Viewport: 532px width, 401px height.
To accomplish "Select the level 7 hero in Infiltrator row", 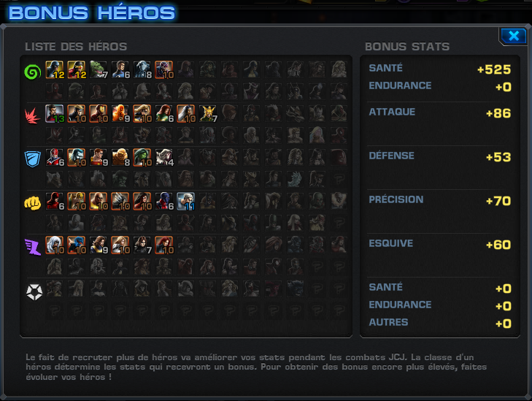I will (x=142, y=245).
